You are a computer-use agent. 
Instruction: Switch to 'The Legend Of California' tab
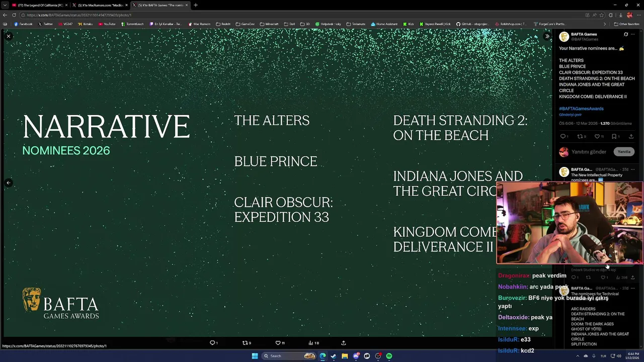[40, 5]
